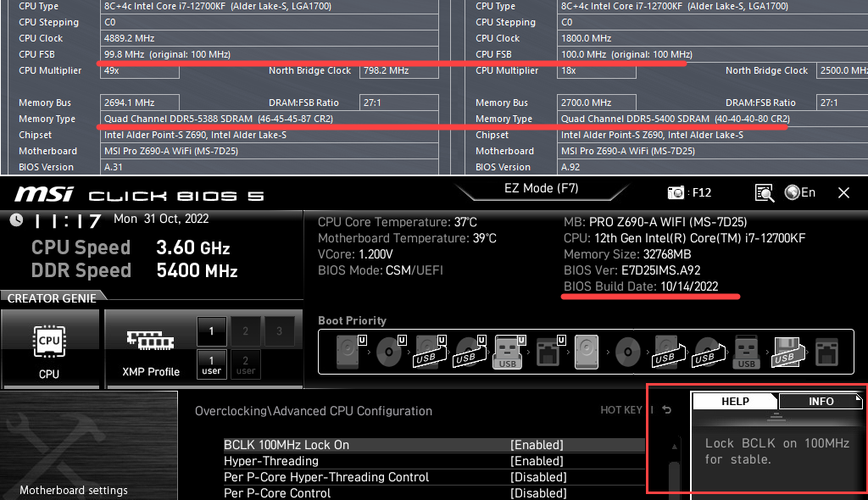Close the Click BIOS 5 screen with X
Viewport: 868px width, 500px height.
click(843, 192)
